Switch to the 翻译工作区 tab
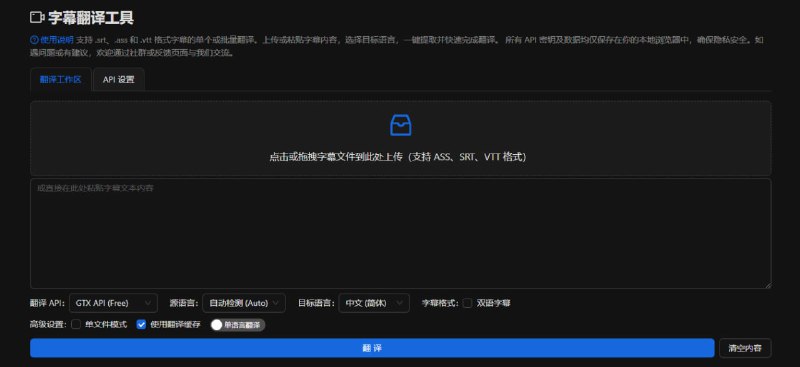This screenshot has width=800, height=367. pyautogui.click(x=61, y=80)
